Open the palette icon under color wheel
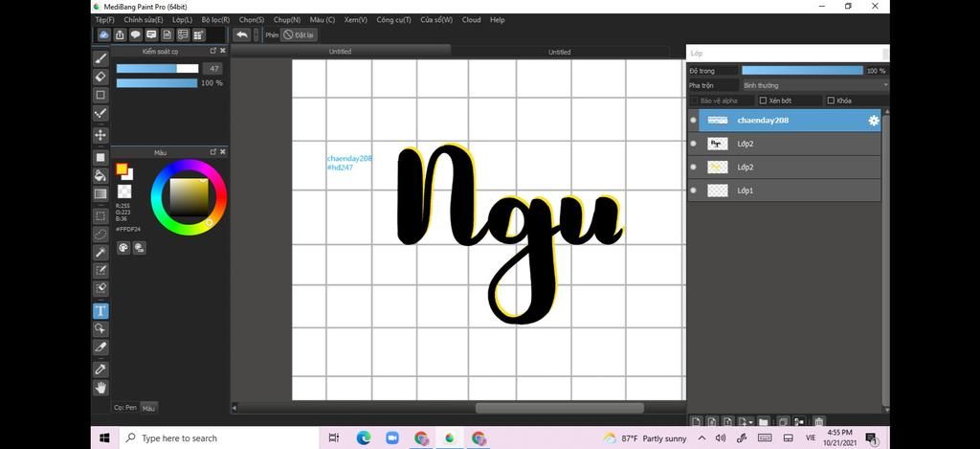 coord(123,248)
